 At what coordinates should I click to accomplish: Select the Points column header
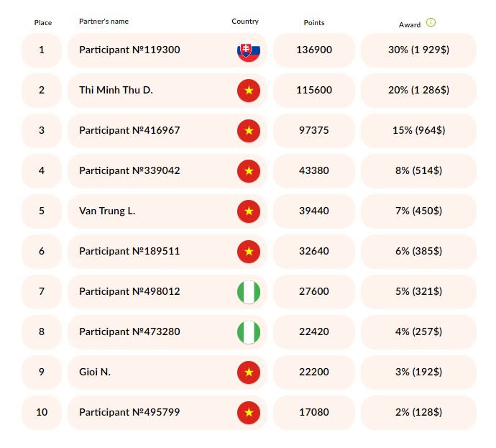tap(314, 23)
